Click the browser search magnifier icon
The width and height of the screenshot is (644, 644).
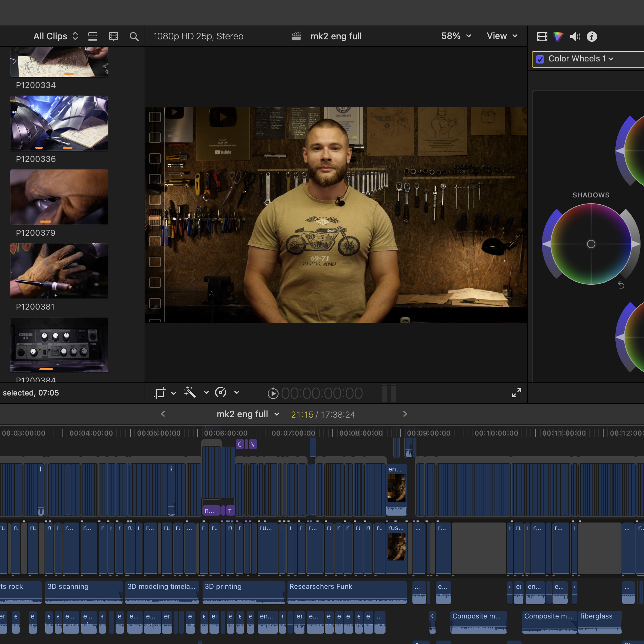click(134, 37)
